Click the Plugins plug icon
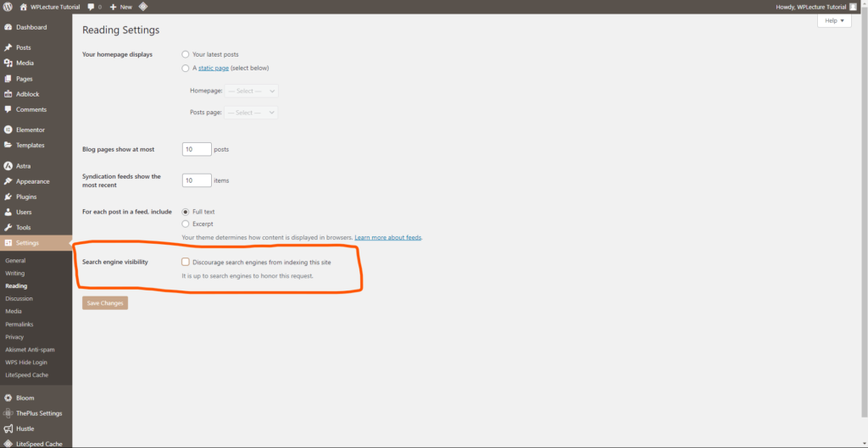This screenshot has width=868, height=448. [x=8, y=196]
